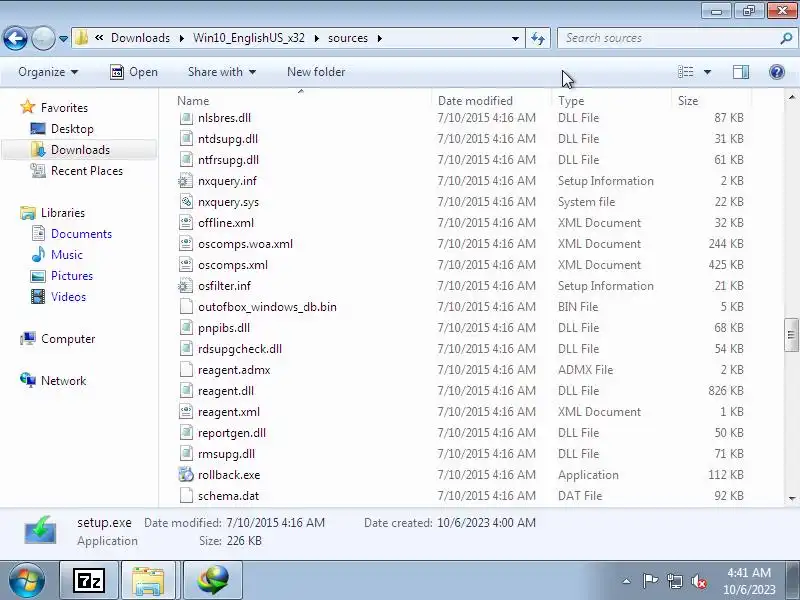Toggle the preview pane icon
The height and width of the screenshot is (600, 800).
pyautogui.click(x=741, y=72)
